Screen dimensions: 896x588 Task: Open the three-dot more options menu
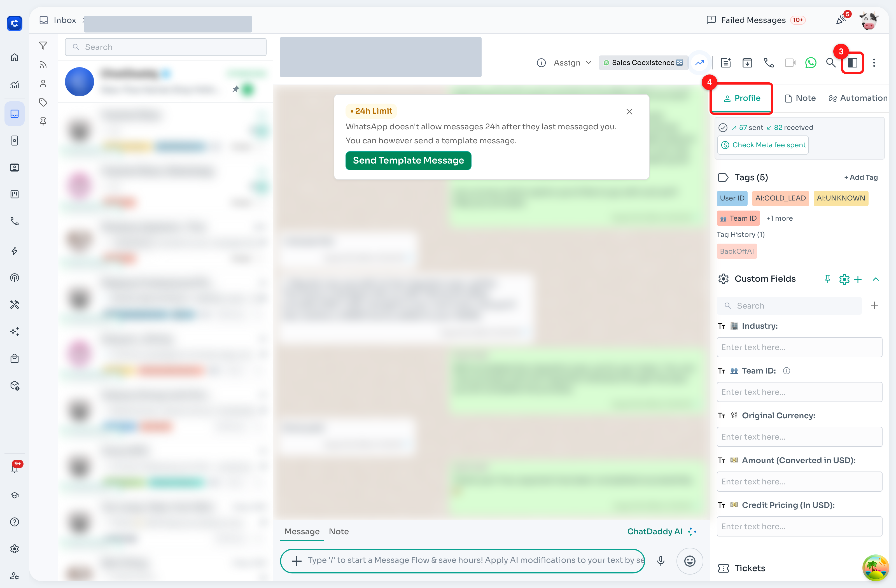874,62
